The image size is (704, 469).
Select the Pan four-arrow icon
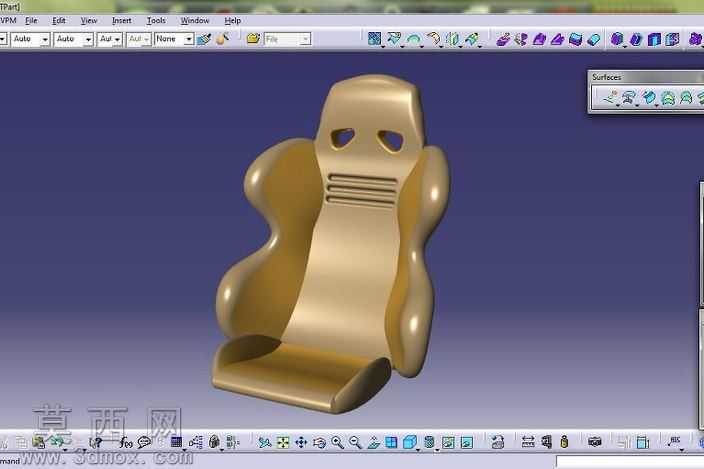[x=301, y=443]
